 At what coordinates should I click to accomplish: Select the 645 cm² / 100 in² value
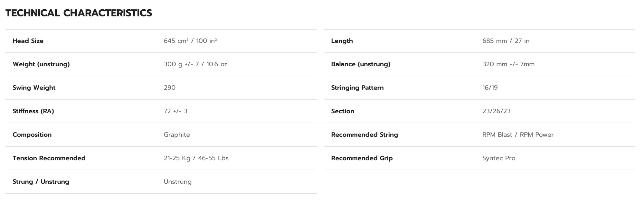pyautogui.click(x=190, y=41)
